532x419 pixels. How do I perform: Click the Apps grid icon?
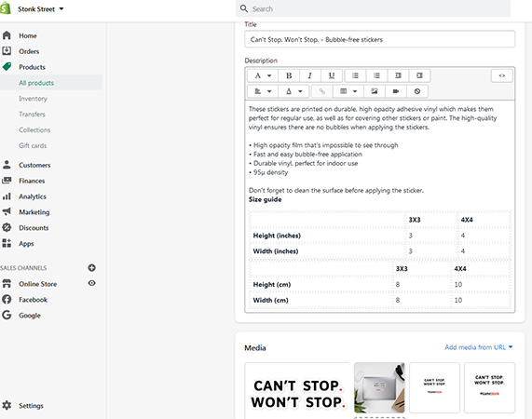(7, 243)
